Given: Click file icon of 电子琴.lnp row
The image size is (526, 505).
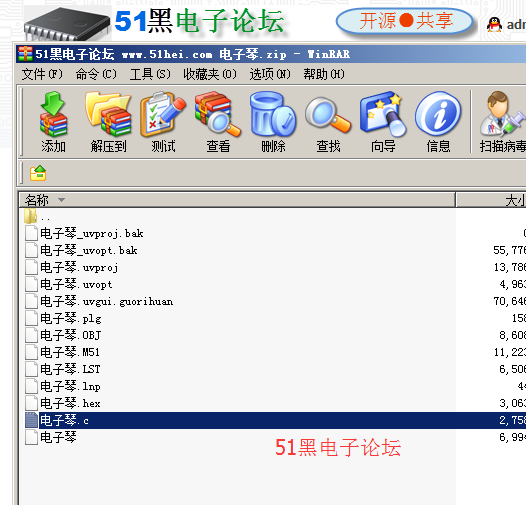Looking at the screenshot, I should pyautogui.click(x=32, y=386).
